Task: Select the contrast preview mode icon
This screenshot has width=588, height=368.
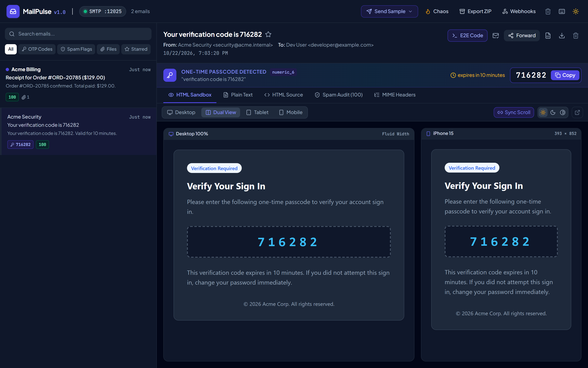Action: 562,112
